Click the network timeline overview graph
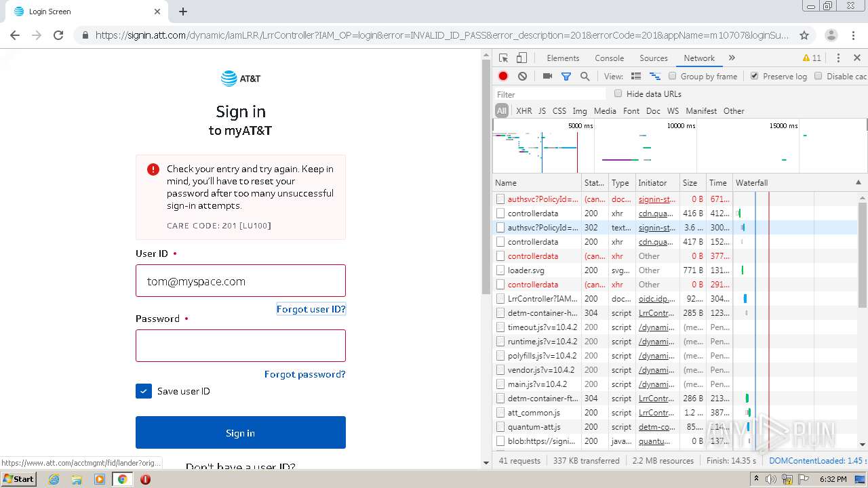 tap(679, 147)
